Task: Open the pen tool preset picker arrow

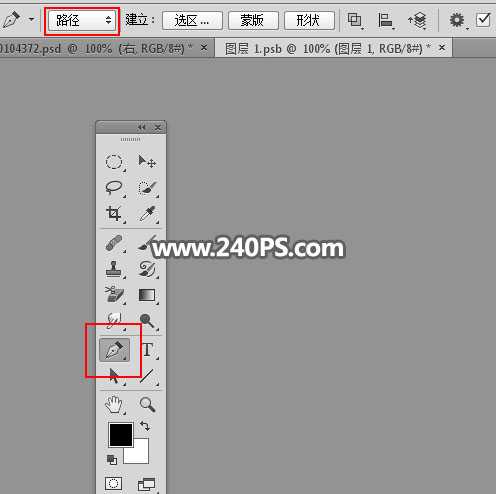Action: (x=32, y=19)
